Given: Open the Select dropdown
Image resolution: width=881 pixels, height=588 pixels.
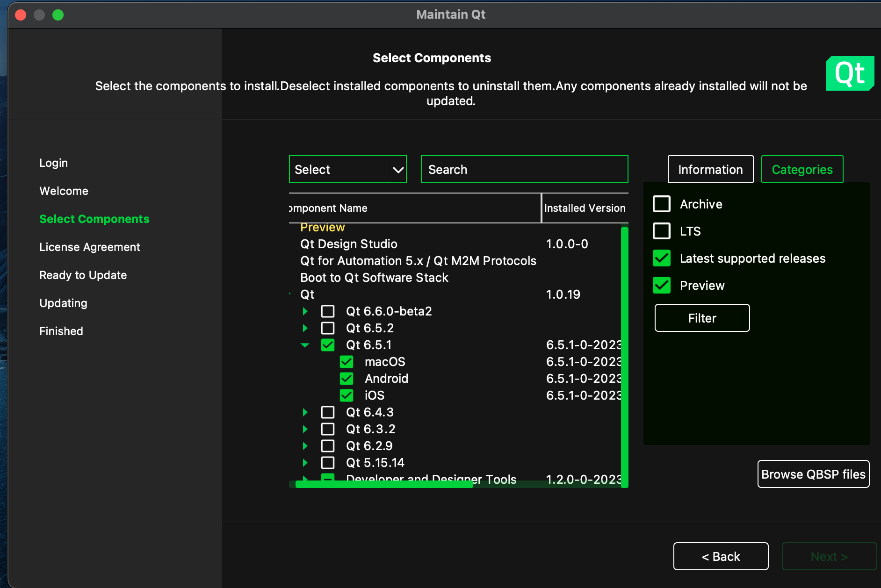Looking at the screenshot, I should click(x=348, y=169).
